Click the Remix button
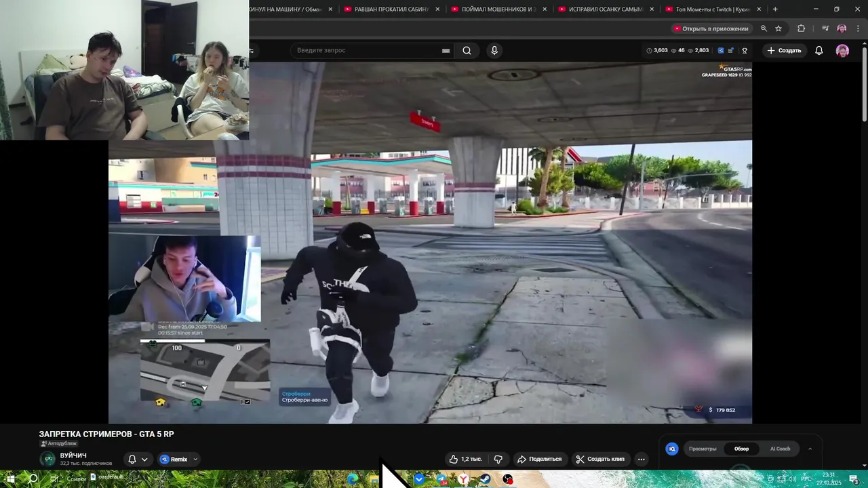 [x=174, y=459]
